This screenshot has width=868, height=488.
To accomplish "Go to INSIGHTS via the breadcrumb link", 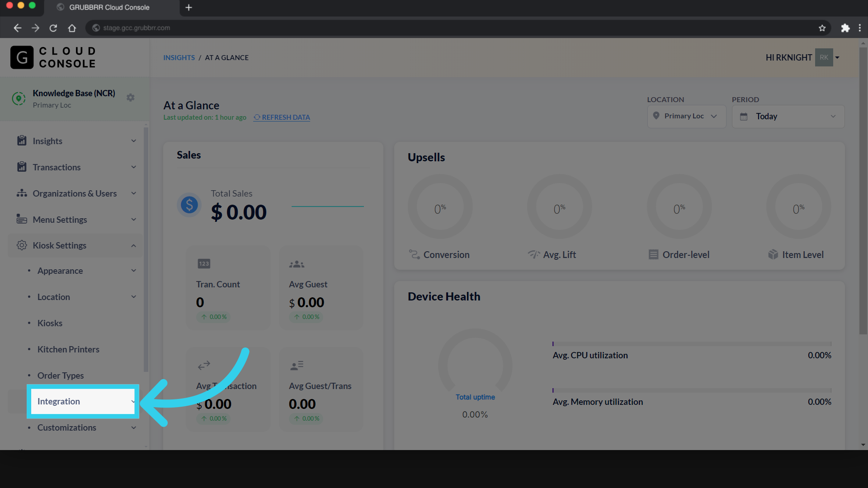I will (x=179, y=57).
